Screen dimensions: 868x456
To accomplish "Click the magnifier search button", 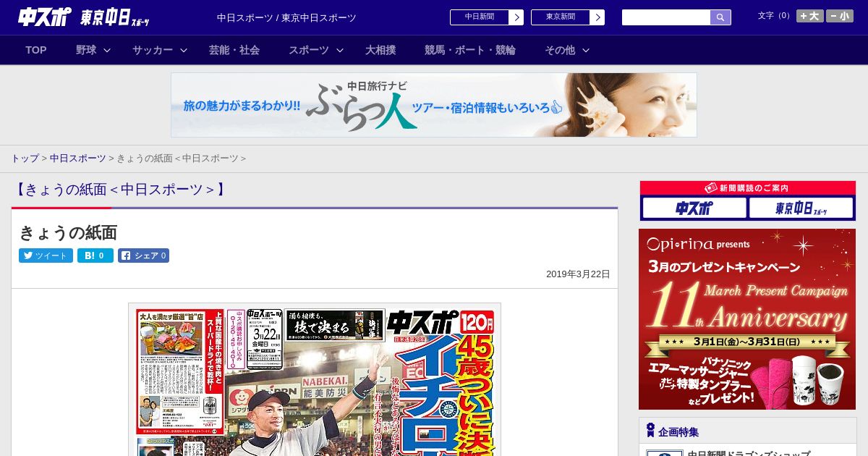I will (720, 17).
